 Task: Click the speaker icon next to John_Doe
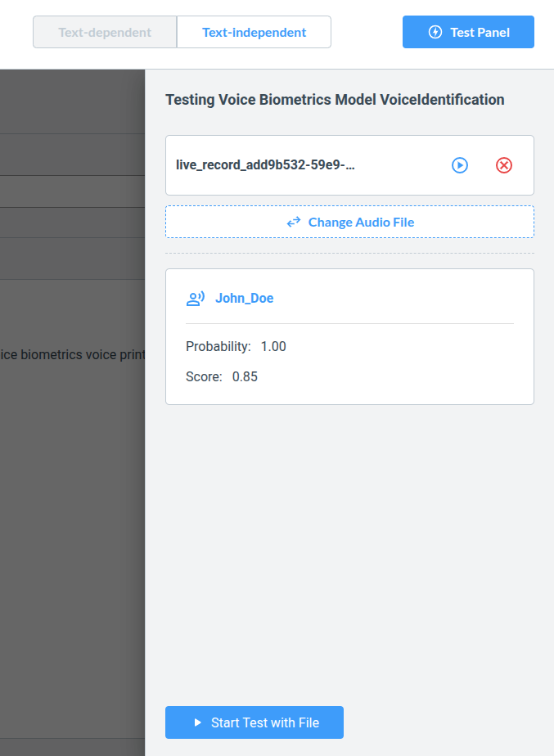(195, 299)
